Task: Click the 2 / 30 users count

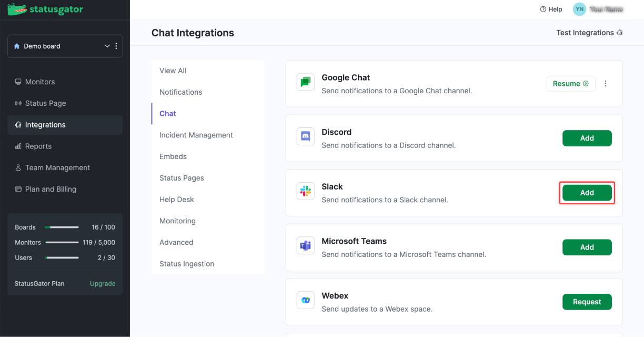Action: [106, 258]
